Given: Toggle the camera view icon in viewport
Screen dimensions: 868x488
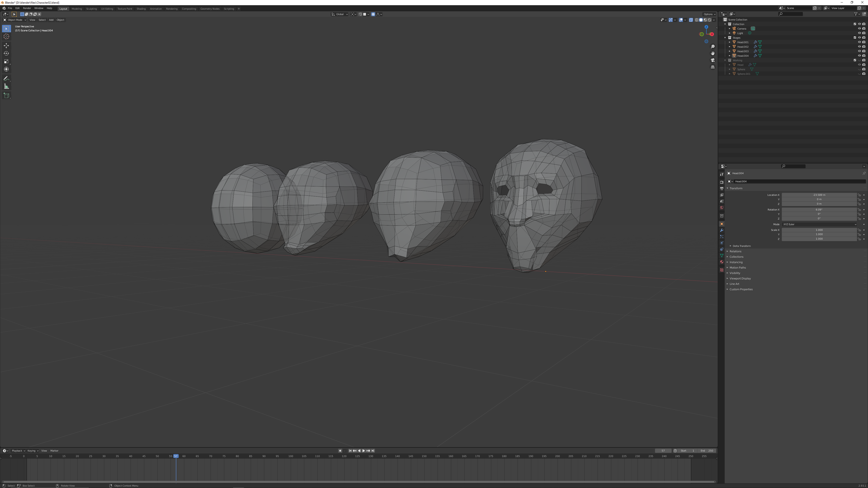Looking at the screenshot, I should (713, 60).
